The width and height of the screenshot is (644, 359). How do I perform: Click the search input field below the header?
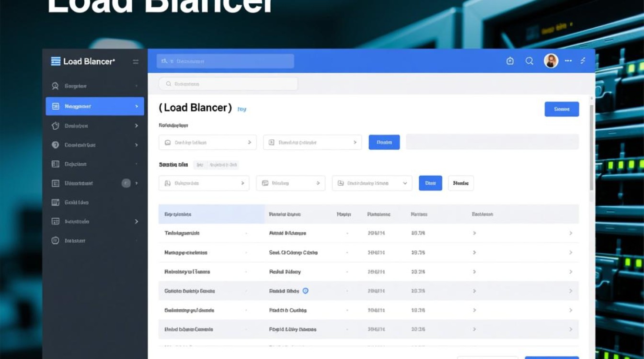(228, 84)
